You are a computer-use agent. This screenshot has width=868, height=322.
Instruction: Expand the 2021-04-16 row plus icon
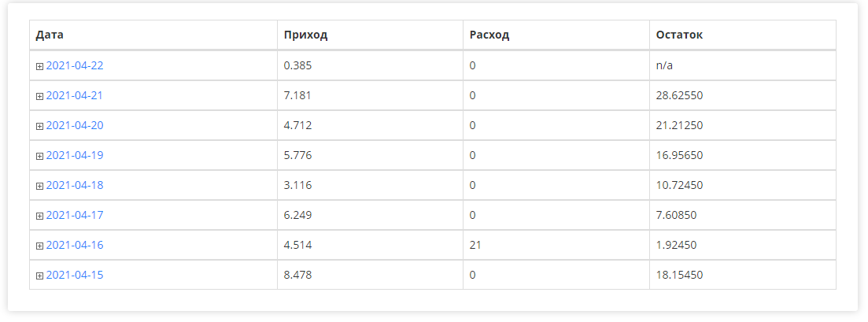point(39,246)
